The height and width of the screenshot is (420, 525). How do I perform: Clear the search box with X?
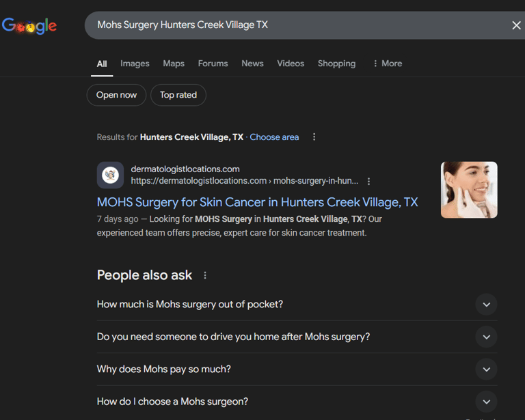(x=516, y=25)
